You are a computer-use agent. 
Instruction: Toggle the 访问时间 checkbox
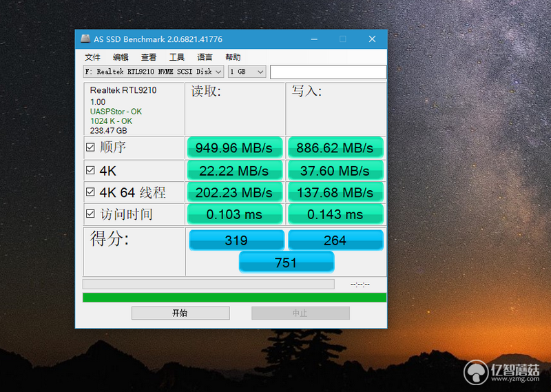point(90,214)
